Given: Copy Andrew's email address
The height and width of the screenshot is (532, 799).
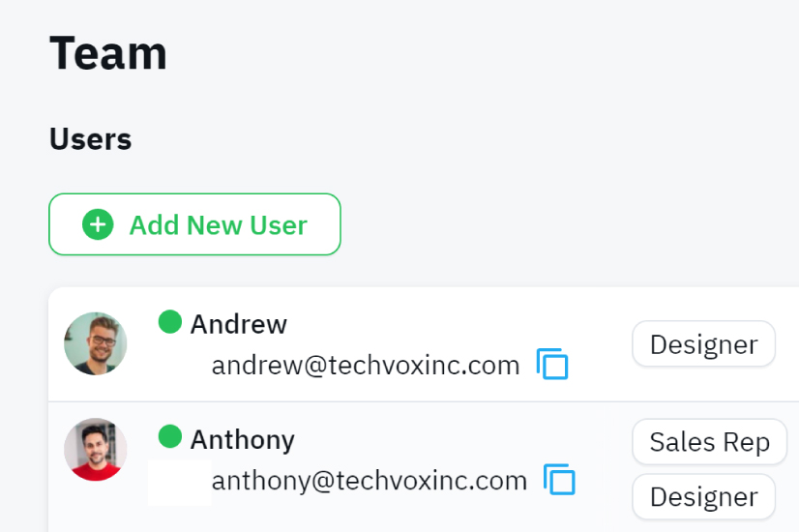Looking at the screenshot, I should [x=552, y=364].
